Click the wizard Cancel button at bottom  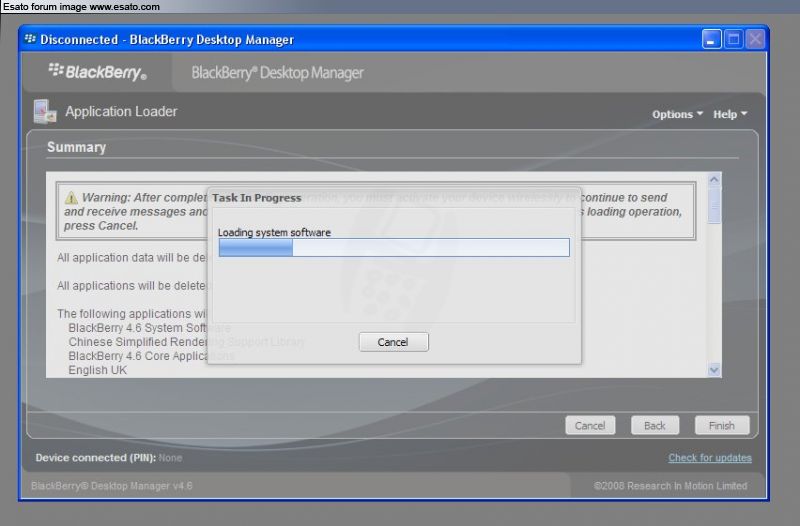(x=590, y=425)
